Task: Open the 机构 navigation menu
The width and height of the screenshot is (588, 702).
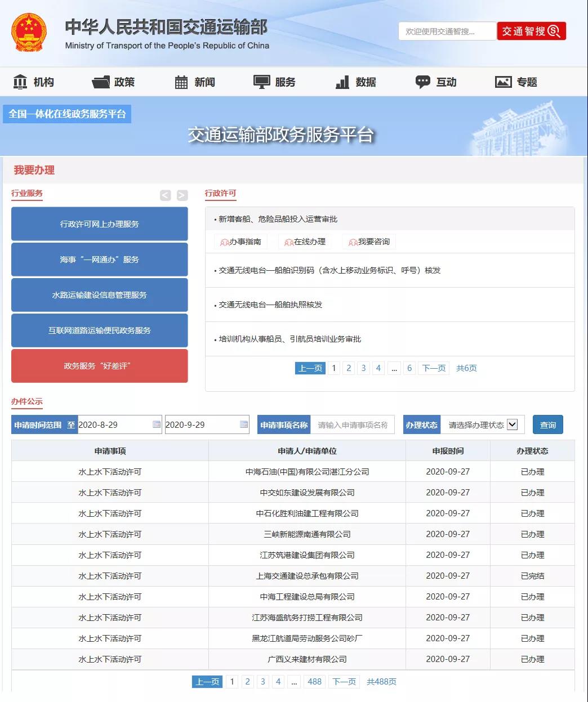Action: tap(34, 82)
